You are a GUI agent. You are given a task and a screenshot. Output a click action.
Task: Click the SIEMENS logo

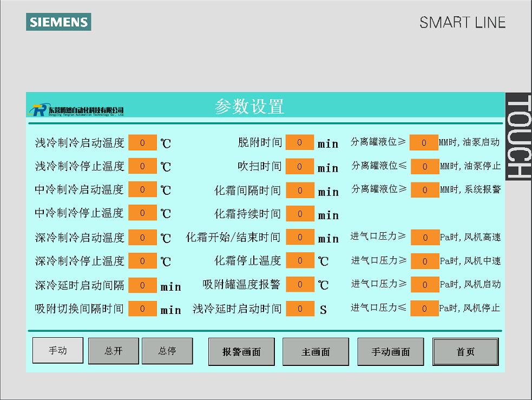tap(58, 22)
